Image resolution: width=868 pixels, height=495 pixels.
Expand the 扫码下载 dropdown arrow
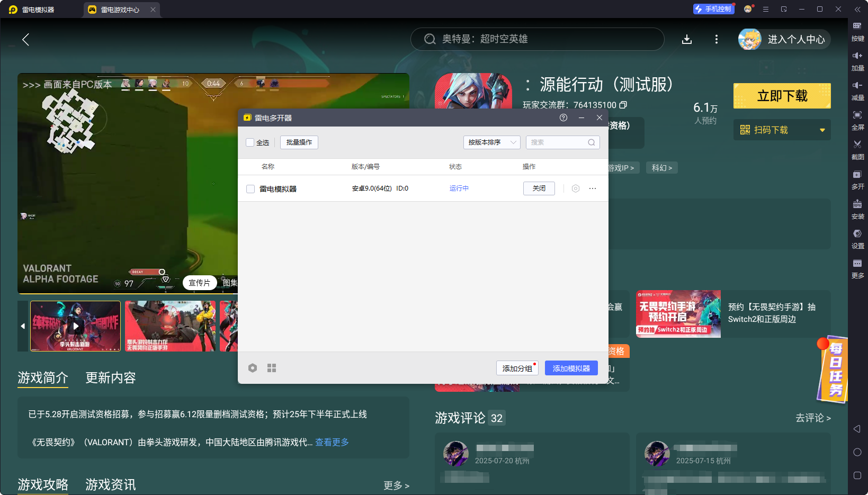(822, 130)
